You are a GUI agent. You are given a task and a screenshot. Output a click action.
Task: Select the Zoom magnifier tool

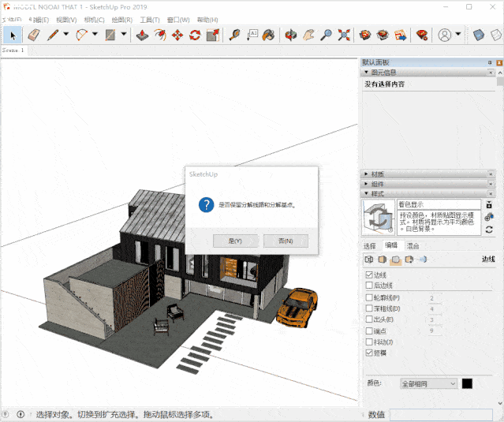326,35
